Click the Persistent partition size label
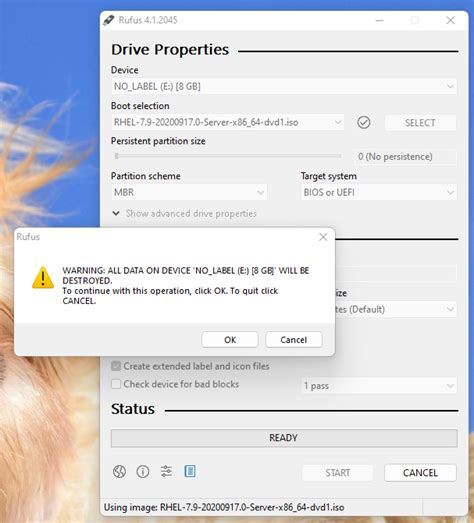The width and height of the screenshot is (474, 523). pyautogui.click(x=158, y=141)
